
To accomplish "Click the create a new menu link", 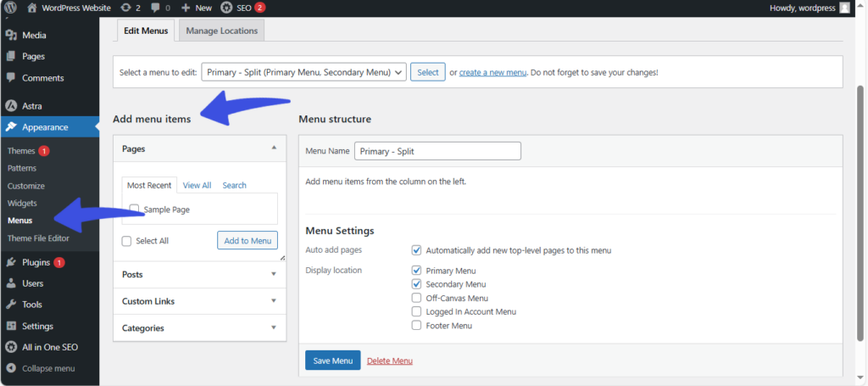I will [492, 73].
